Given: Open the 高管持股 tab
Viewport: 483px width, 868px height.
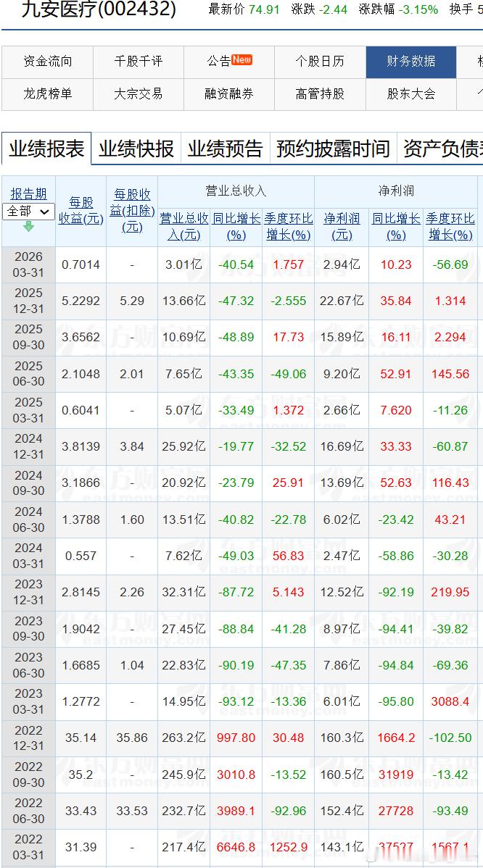Looking at the screenshot, I should pyautogui.click(x=320, y=94).
